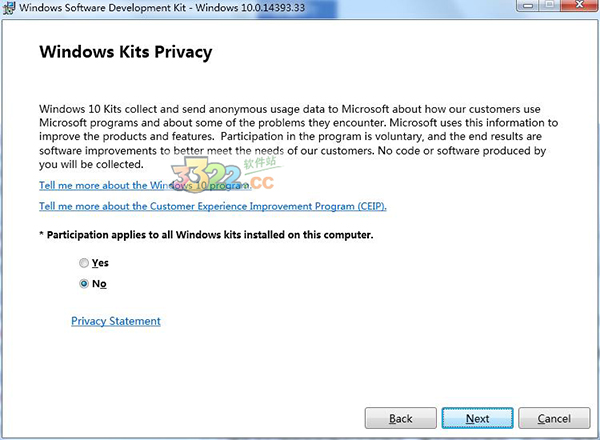Select the Yes participation radio button
Screen dimensions: 600x440
coord(84,263)
